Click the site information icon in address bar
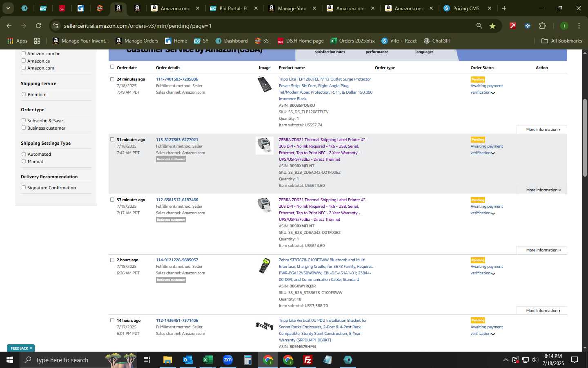The width and height of the screenshot is (588, 368). [56, 26]
